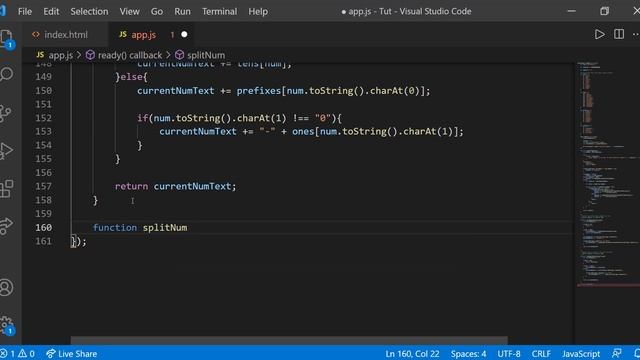Click the '!==' operator on line 152
The height and width of the screenshot is (360, 640).
[x=301, y=118]
